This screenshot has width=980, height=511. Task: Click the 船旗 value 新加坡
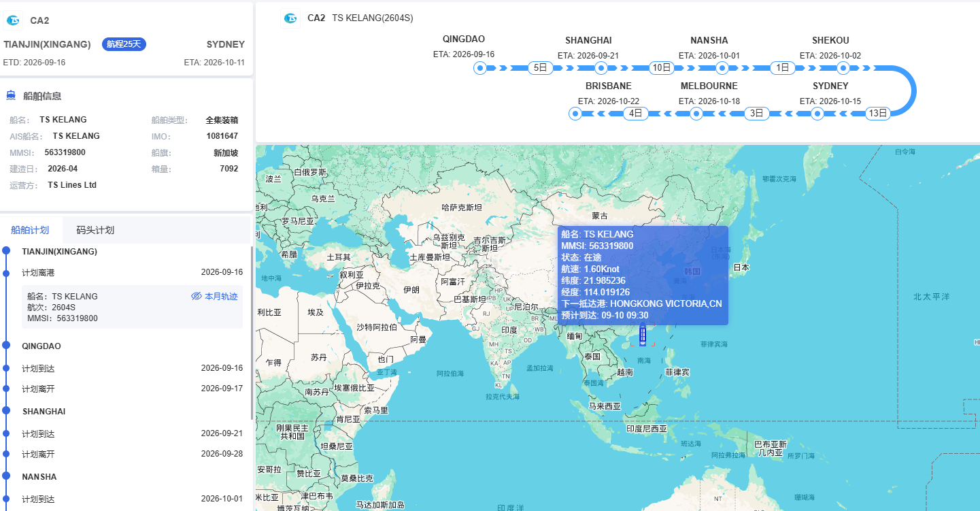point(226,153)
